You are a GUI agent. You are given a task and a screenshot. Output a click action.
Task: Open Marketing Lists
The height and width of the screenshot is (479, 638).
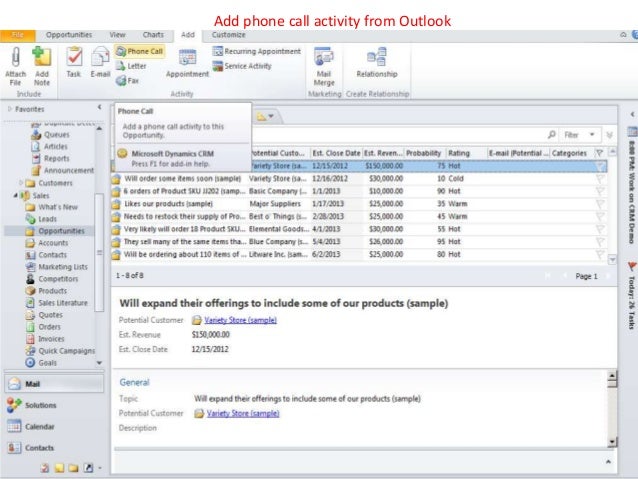(56, 267)
